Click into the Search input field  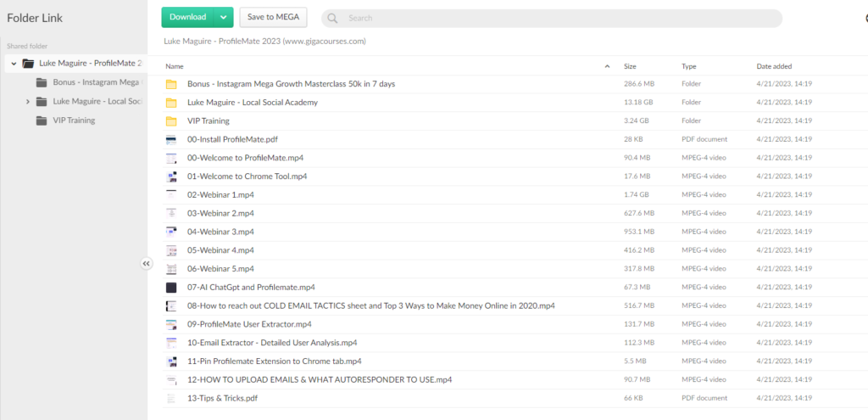pos(559,18)
